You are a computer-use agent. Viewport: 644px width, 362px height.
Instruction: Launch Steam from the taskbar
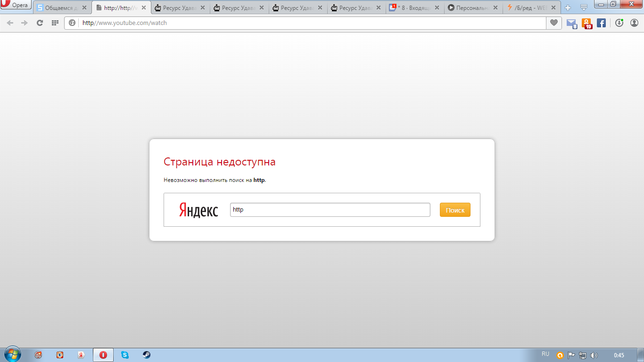pyautogui.click(x=147, y=355)
